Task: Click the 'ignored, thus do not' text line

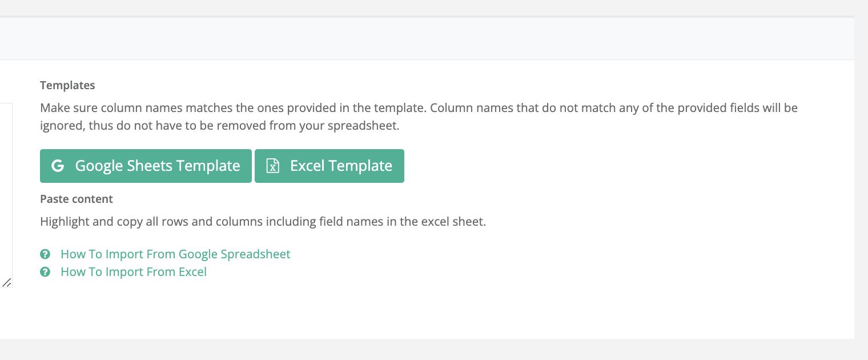Action: coord(219,126)
